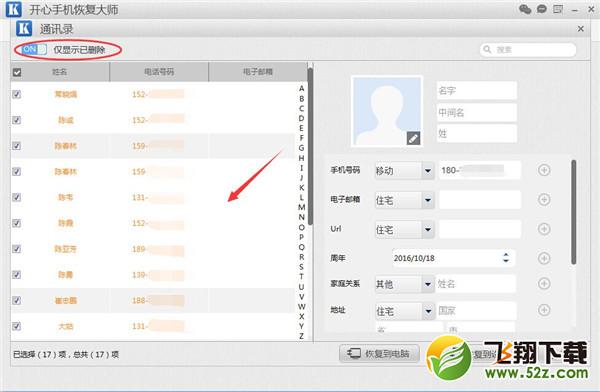Click the phone number field showing 180-
600x392 pixels.
click(x=480, y=170)
